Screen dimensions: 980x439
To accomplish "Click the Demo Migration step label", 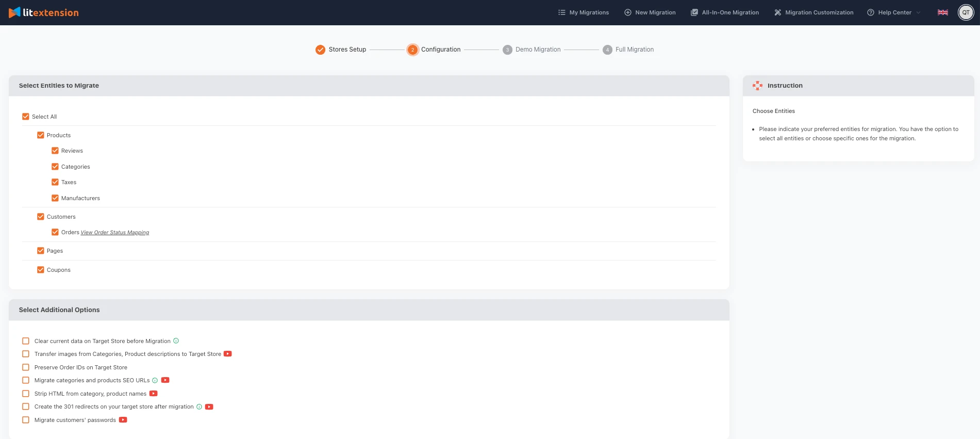I will (x=538, y=50).
